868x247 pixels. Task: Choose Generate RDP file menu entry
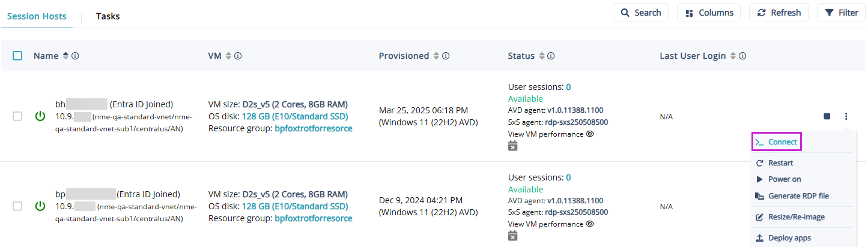pos(798,196)
